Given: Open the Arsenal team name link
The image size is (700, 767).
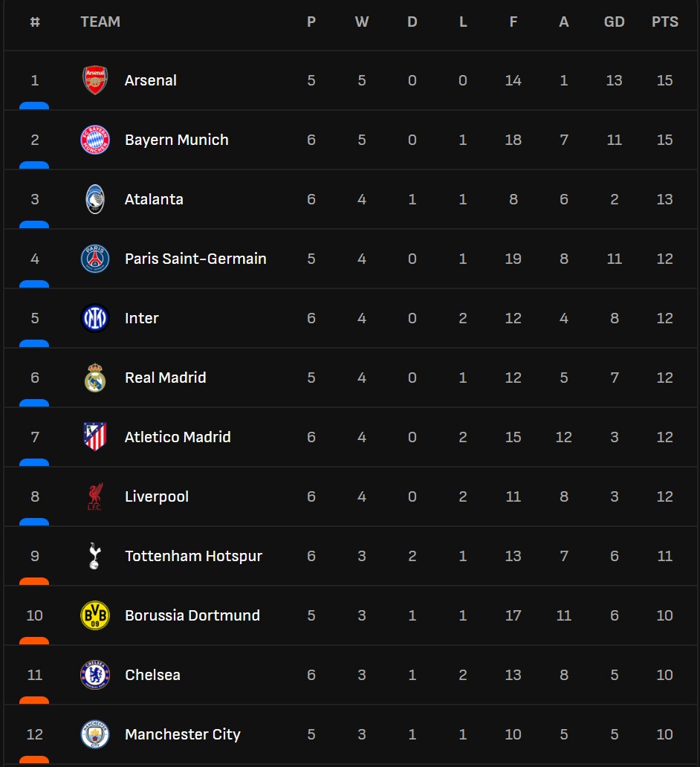Looking at the screenshot, I should click(x=151, y=80).
